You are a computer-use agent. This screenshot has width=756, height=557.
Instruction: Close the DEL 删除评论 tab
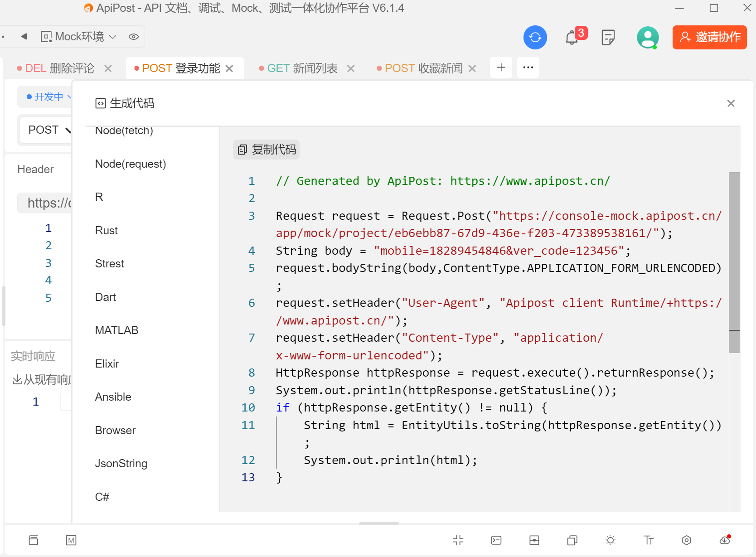coord(108,68)
